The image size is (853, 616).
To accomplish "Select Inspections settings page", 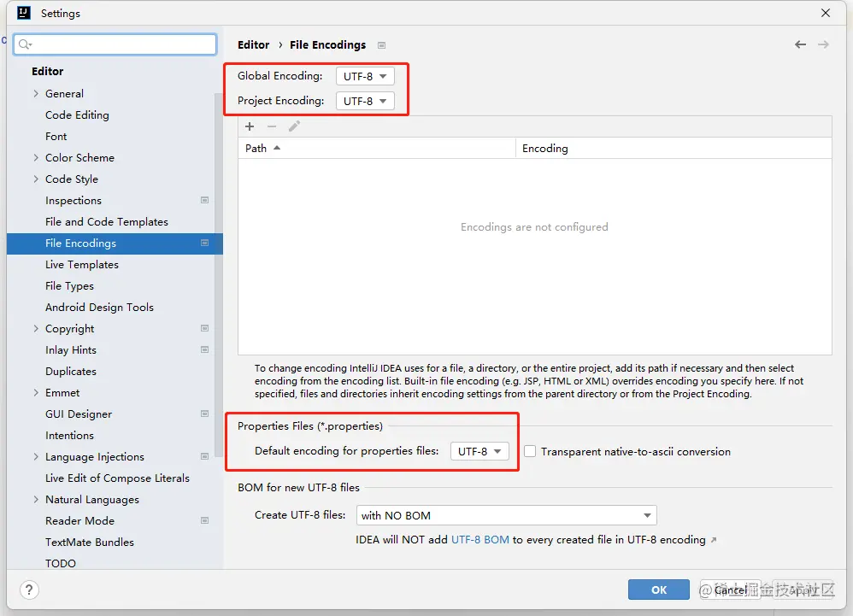I will tap(74, 201).
